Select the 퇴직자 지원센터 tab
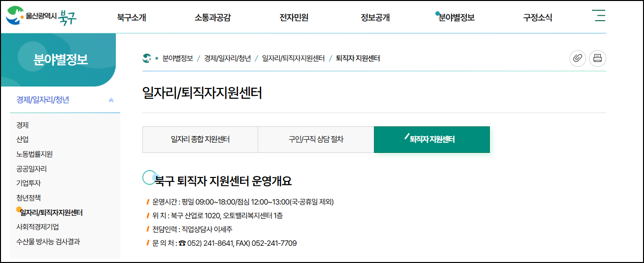 coord(432,140)
